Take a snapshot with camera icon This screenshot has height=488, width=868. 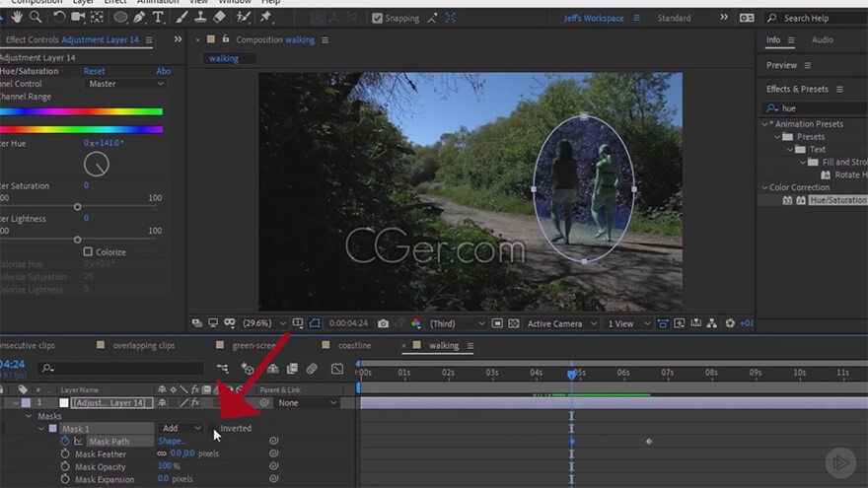383,323
